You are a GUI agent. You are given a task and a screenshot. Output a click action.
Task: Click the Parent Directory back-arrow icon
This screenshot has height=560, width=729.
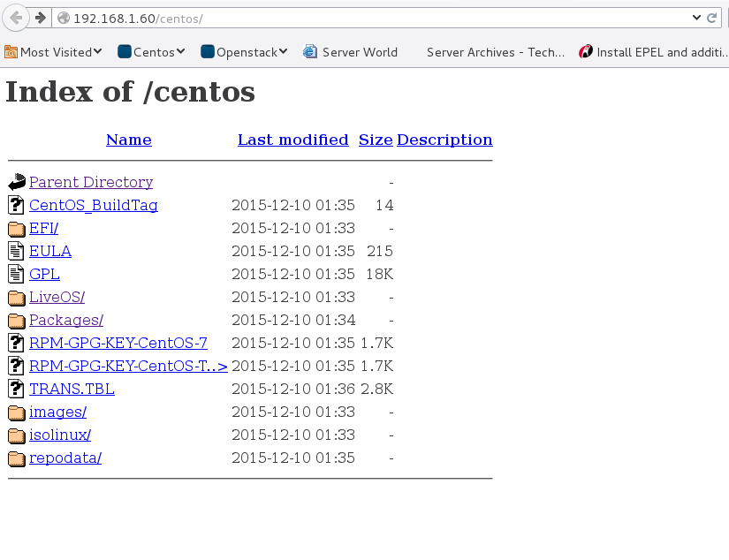coord(17,182)
